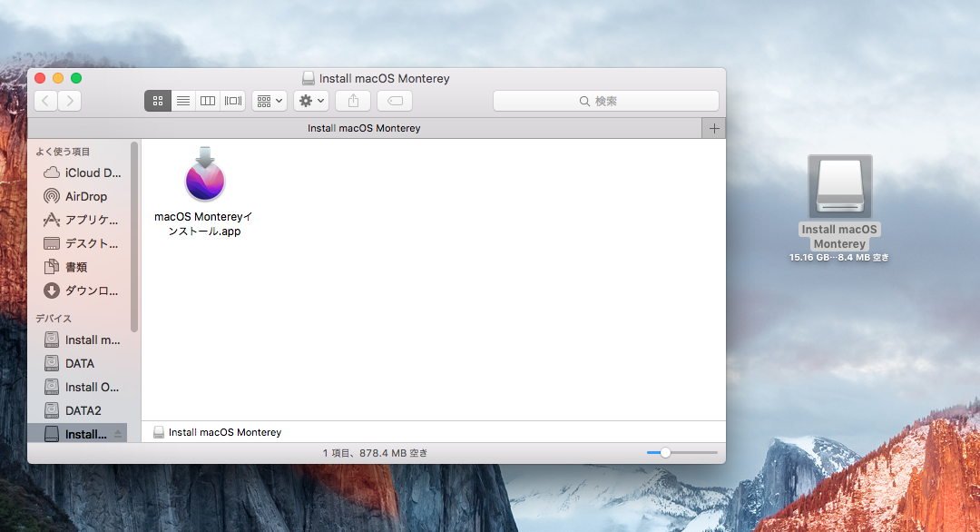The height and width of the screenshot is (532, 980).
Task: Switch to list view
Action: coord(183,101)
